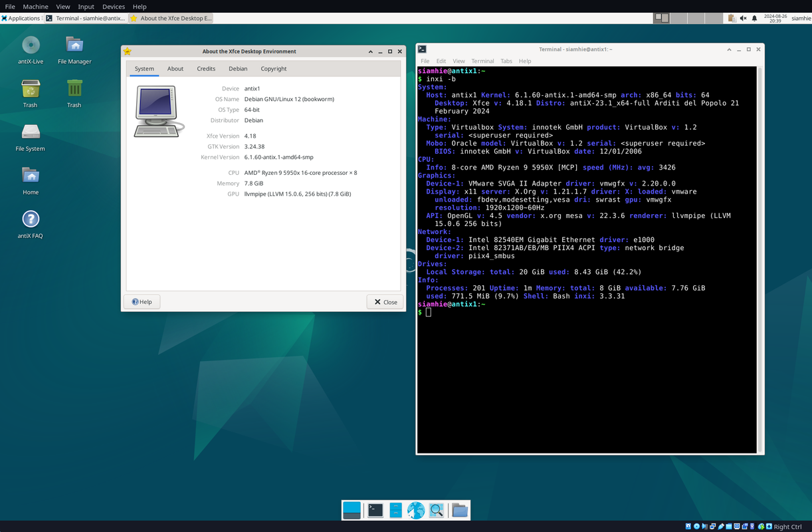The width and height of the screenshot is (812, 532).
Task: Roll up the Terminal window using the arrow
Action: pos(729,49)
